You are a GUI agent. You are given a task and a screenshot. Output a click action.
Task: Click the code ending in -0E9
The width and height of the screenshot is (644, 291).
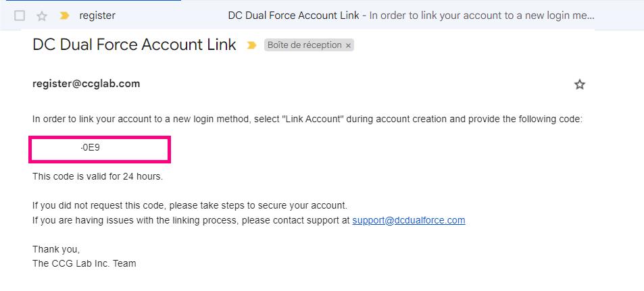click(x=90, y=147)
